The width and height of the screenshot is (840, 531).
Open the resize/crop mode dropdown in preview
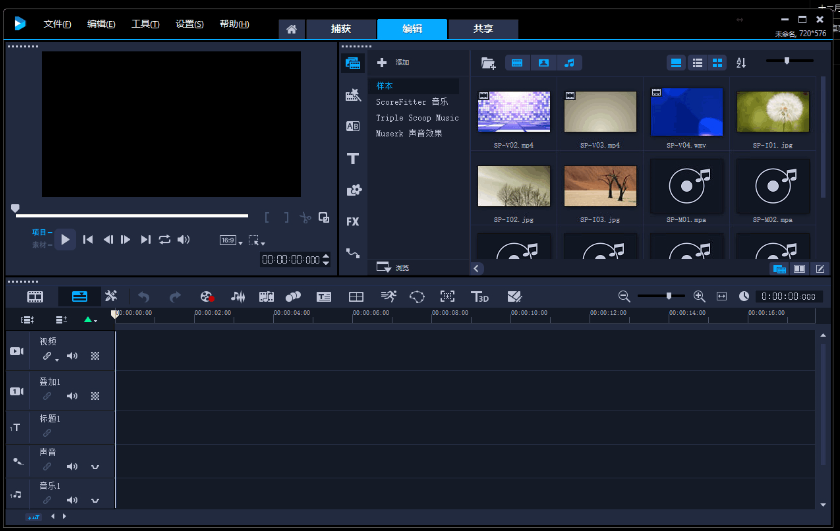[257, 241]
